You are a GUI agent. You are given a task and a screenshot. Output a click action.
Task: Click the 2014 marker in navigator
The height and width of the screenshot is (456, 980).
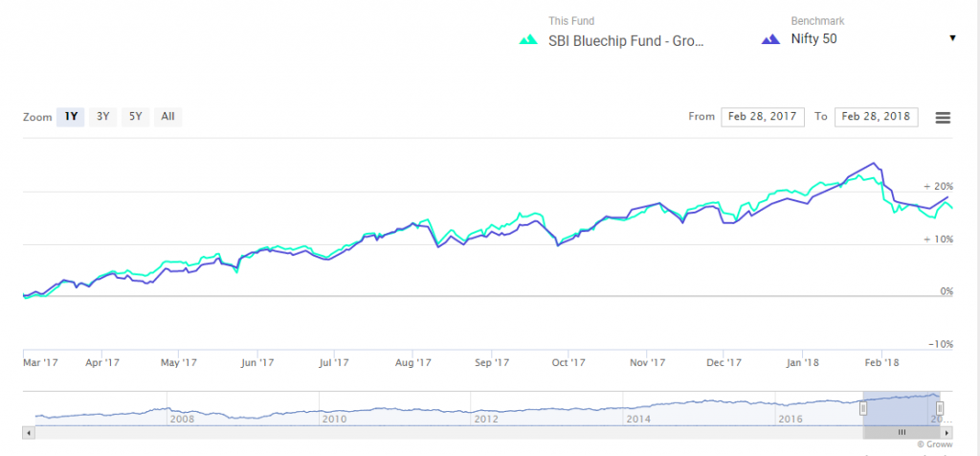(638, 419)
